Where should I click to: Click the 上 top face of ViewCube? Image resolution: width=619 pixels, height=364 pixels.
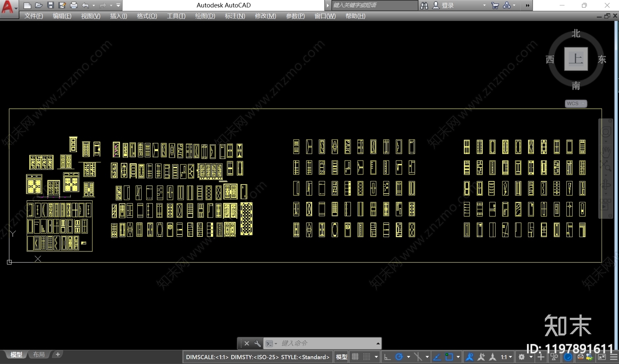click(x=576, y=59)
